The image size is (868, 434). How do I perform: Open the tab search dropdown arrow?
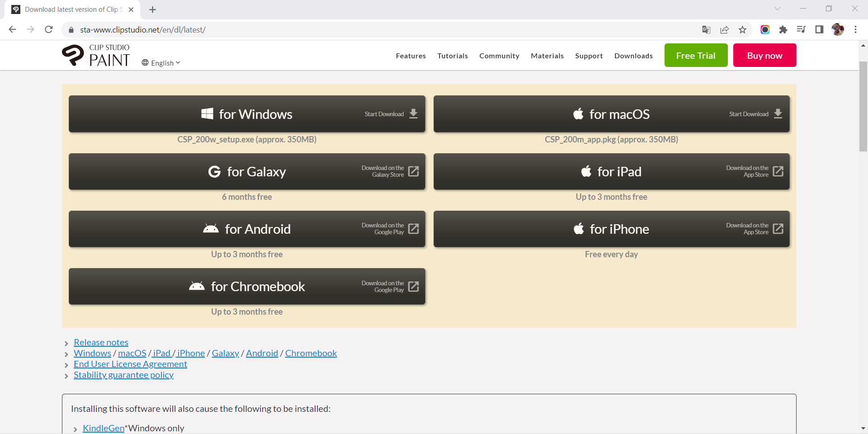pos(777,9)
